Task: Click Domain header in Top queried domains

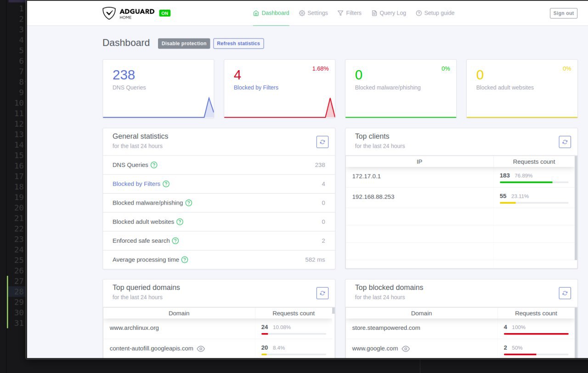Action: (179, 313)
